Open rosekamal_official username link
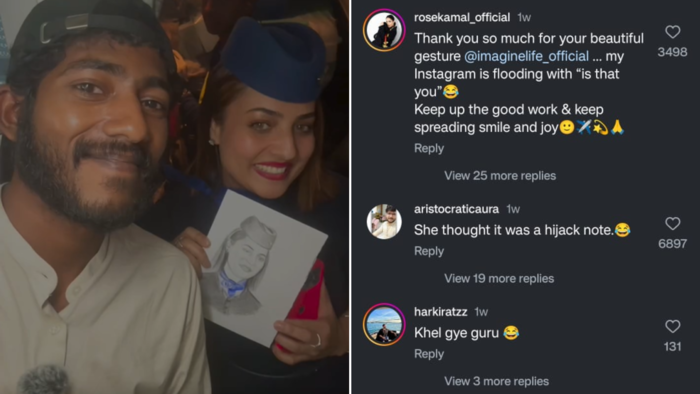The width and height of the screenshot is (700, 394). [462, 17]
